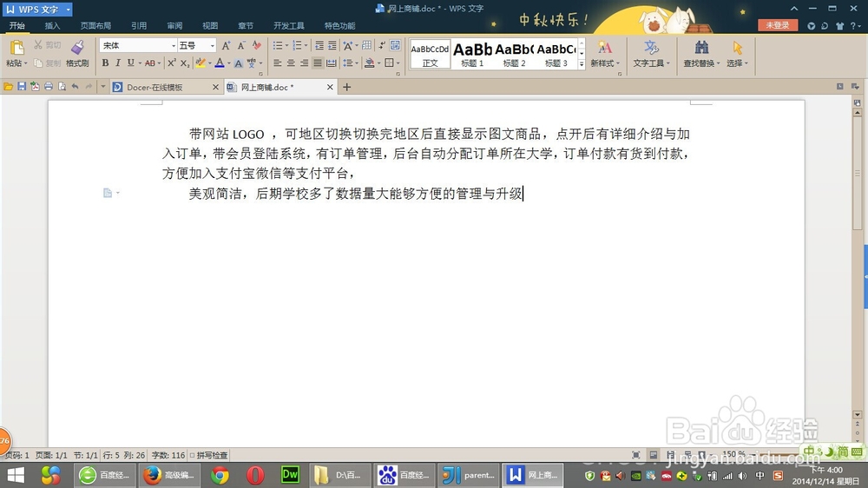
Task: Expand the styles gallery arrow
Action: coord(582,64)
